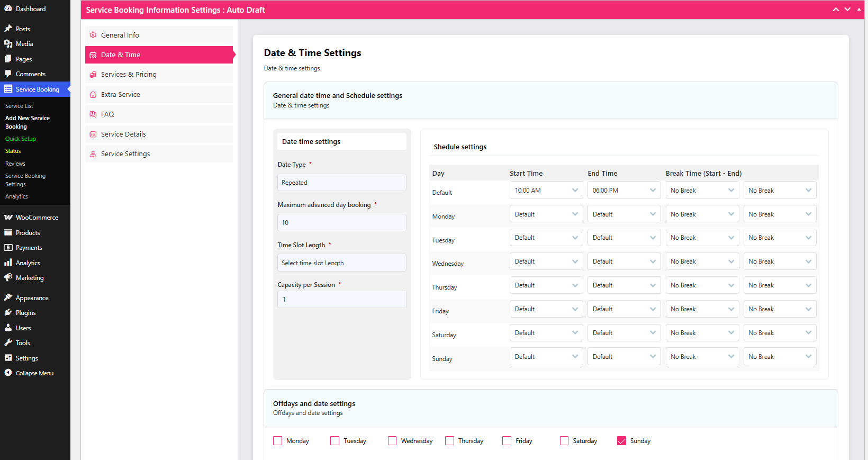Click the WooCommerce icon in sidebar
This screenshot has height=460, width=868.
pos(8,218)
